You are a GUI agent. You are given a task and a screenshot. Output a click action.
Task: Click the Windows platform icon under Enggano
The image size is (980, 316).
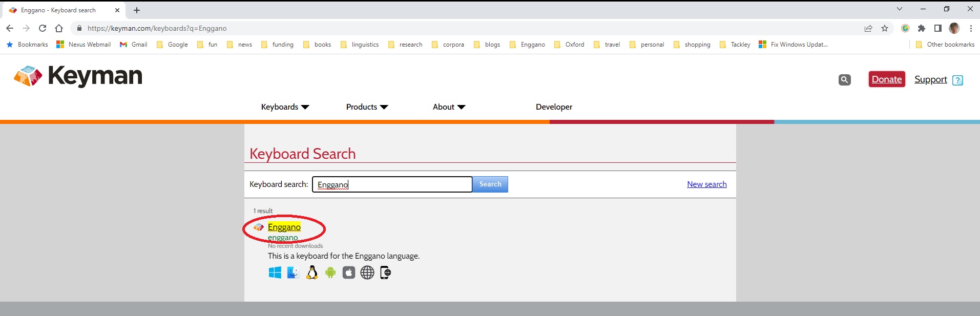(x=275, y=272)
